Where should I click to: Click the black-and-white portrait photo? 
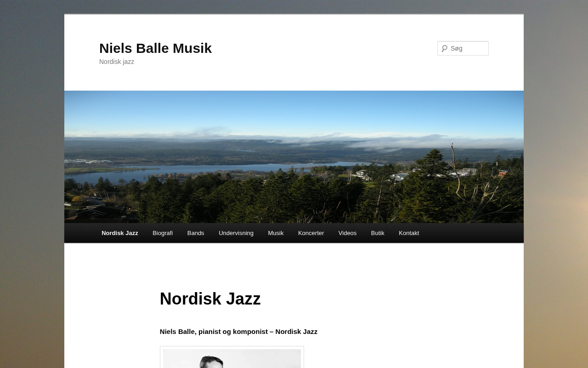click(x=232, y=358)
